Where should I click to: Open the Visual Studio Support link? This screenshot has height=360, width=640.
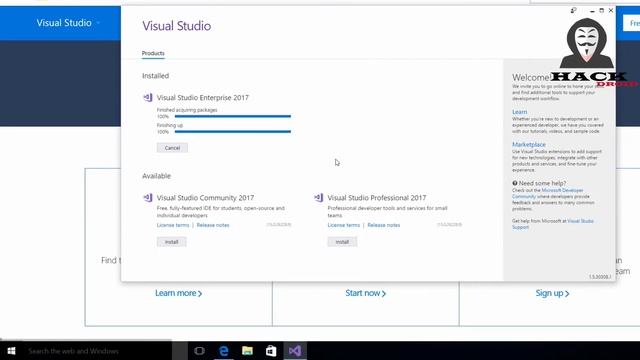click(x=553, y=224)
